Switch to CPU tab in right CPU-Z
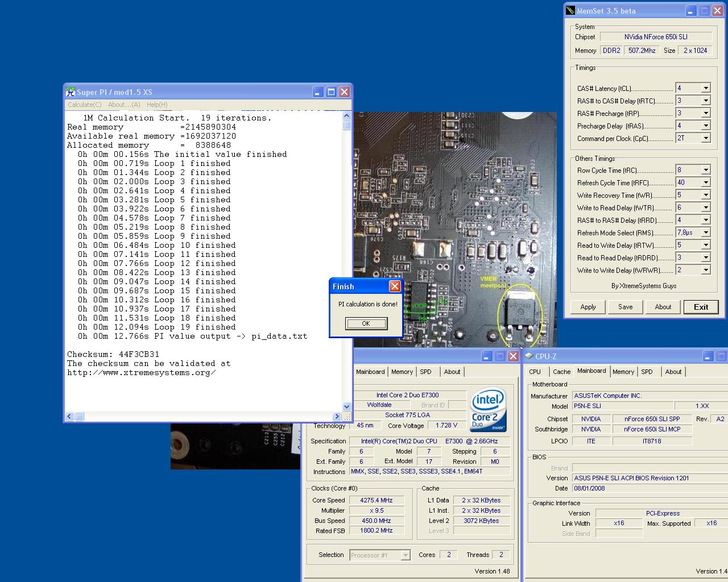This screenshot has width=728, height=582. point(535,372)
